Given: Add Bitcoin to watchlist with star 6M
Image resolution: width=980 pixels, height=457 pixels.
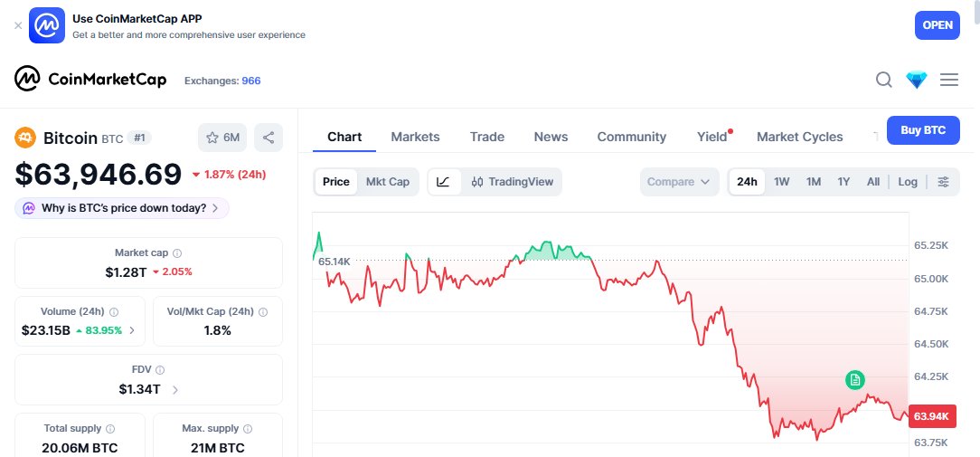Looking at the screenshot, I should point(222,138).
